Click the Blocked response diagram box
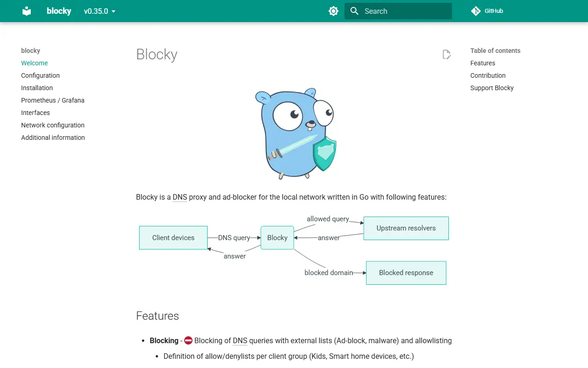 (406, 273)
